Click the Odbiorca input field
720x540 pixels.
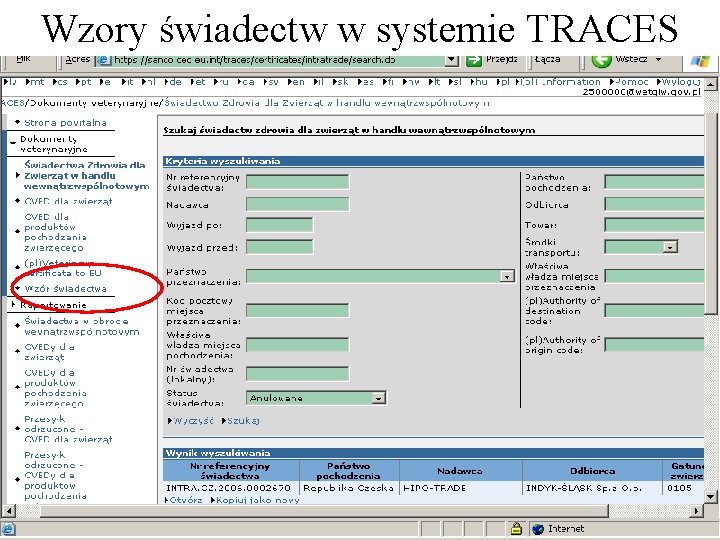655,204
